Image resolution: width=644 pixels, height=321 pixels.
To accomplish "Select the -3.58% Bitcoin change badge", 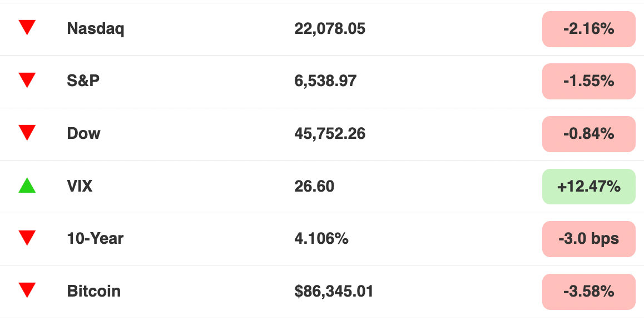I will [x=588, y=292].
